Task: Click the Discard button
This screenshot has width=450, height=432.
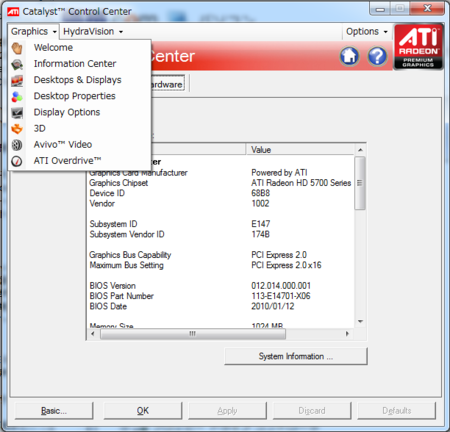Action: point(312,411)
